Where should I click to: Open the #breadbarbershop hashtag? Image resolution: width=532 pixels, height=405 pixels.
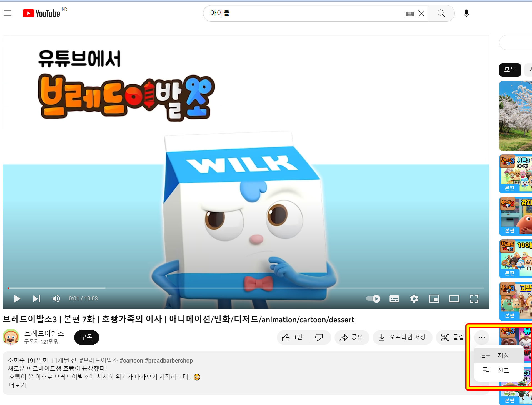[x=169, y=360]
